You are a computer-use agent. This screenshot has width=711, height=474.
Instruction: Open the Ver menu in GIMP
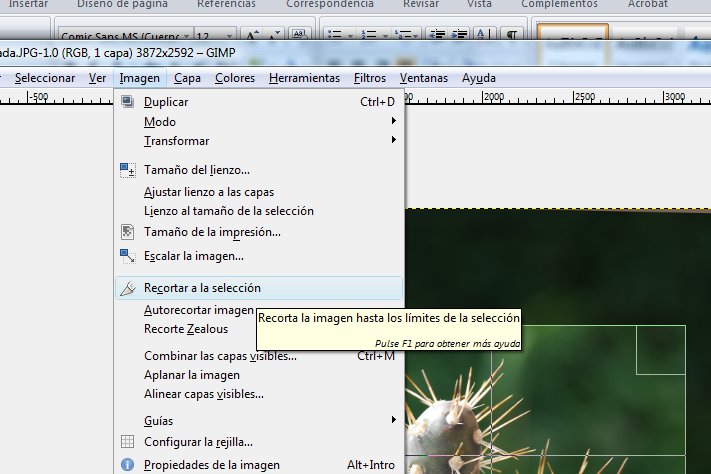97,78
